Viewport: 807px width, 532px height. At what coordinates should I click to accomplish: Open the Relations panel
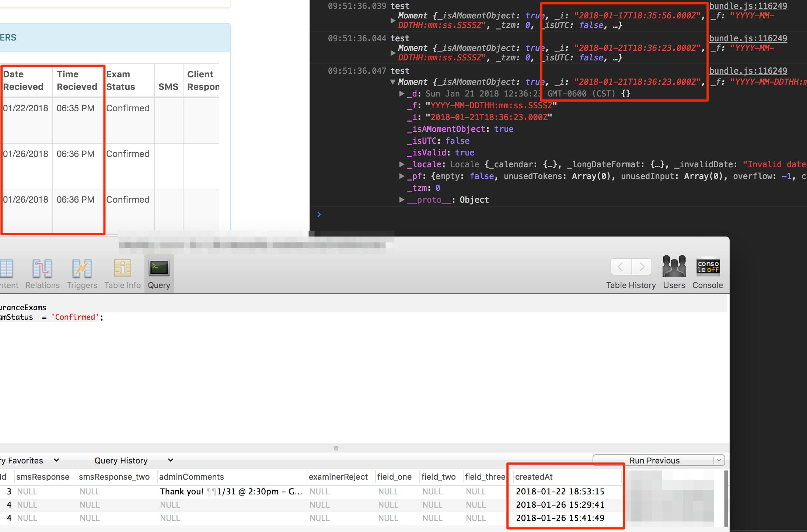click(42, 273)
